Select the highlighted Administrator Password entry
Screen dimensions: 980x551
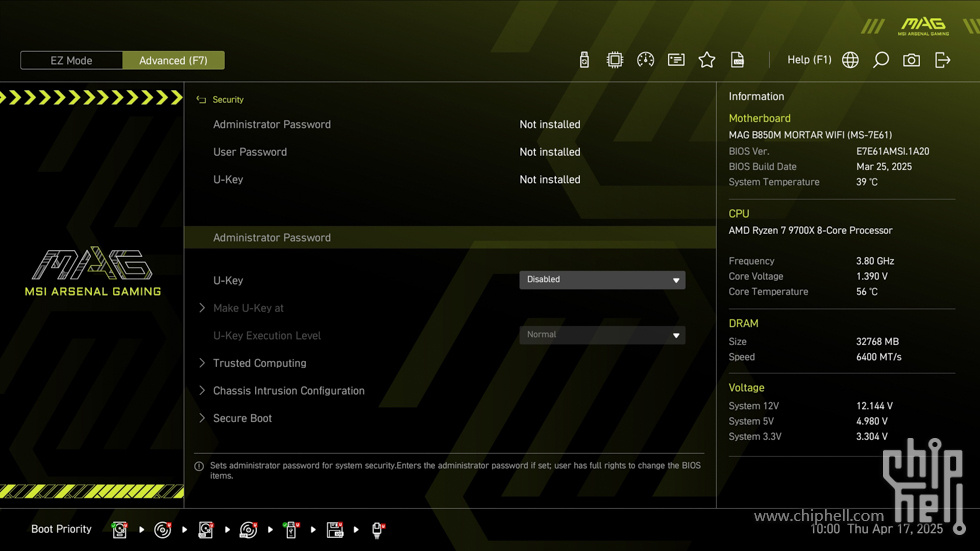tap(450, 237)
